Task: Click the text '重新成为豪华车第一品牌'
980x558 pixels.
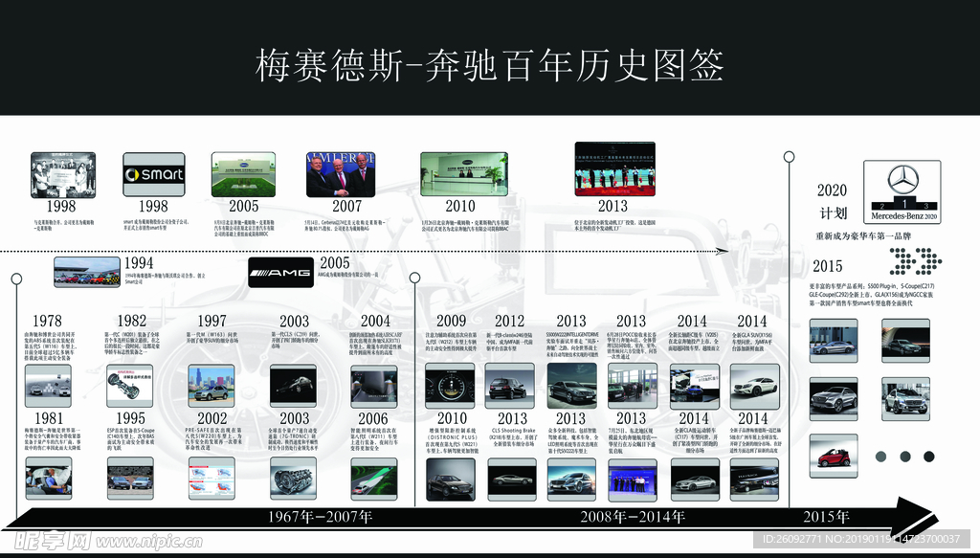Action: tap(863, 236)
